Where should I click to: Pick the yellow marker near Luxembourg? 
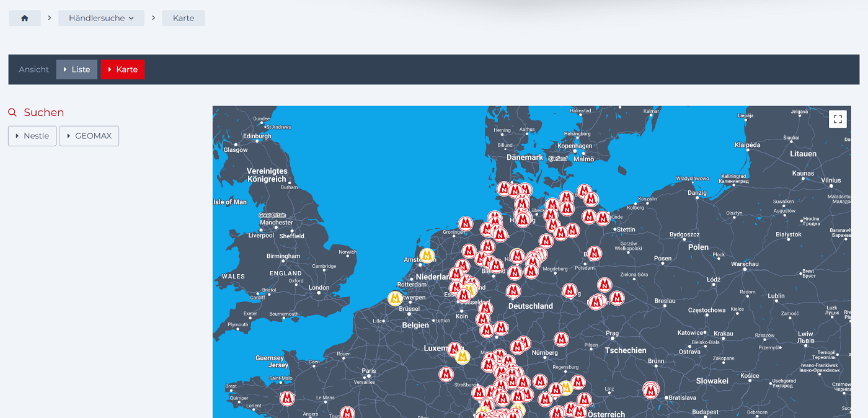click(462, 357)
